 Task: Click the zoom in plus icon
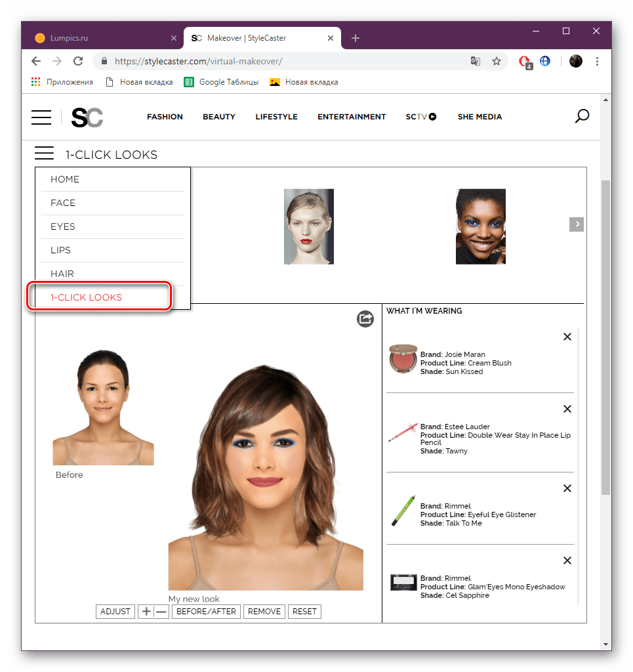pos(147,611)
